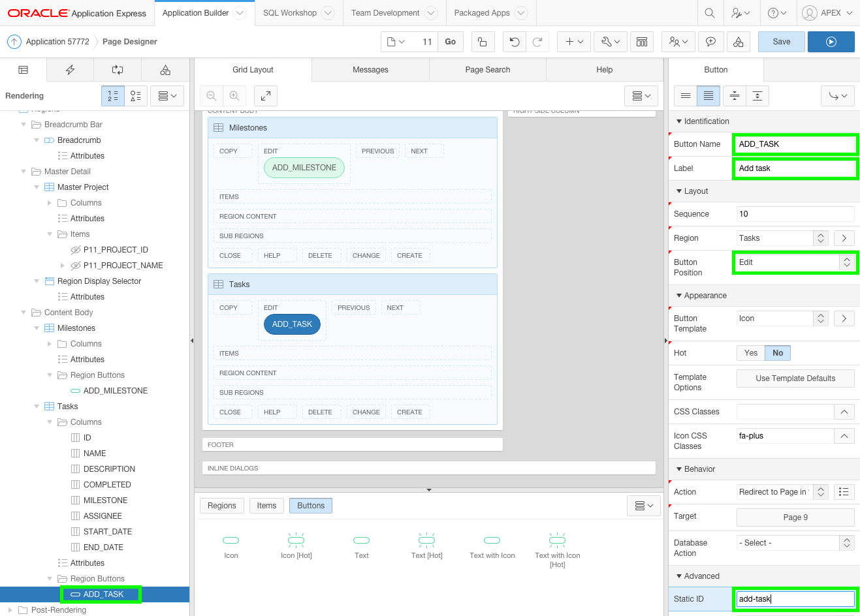
Task: Select the Dynamic Actions lightning tab
Action: click(70, 69)
